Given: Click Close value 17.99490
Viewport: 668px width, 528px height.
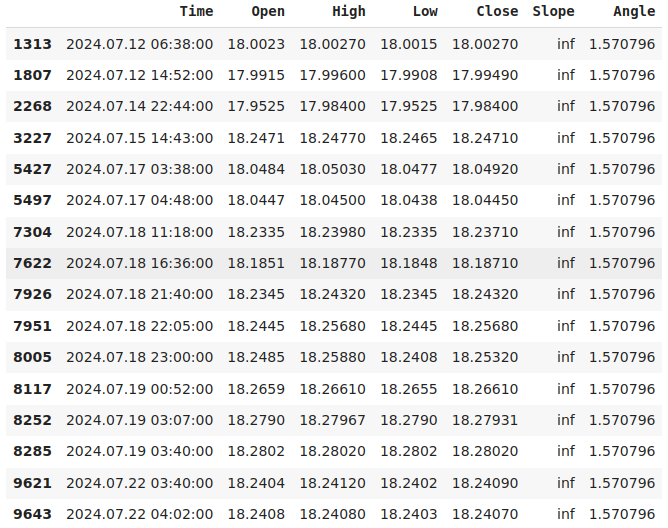Looking at the screenshot, I should [x=485, y=75].
